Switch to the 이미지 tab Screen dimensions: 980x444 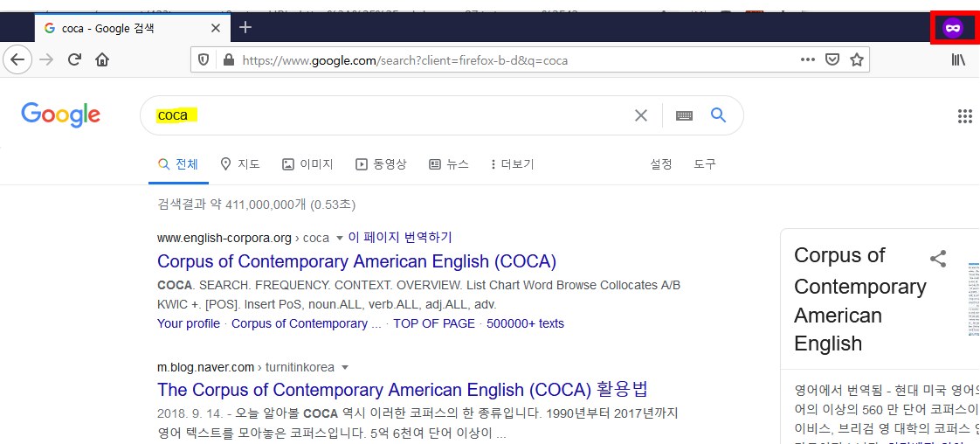click(x=307, y=164)
